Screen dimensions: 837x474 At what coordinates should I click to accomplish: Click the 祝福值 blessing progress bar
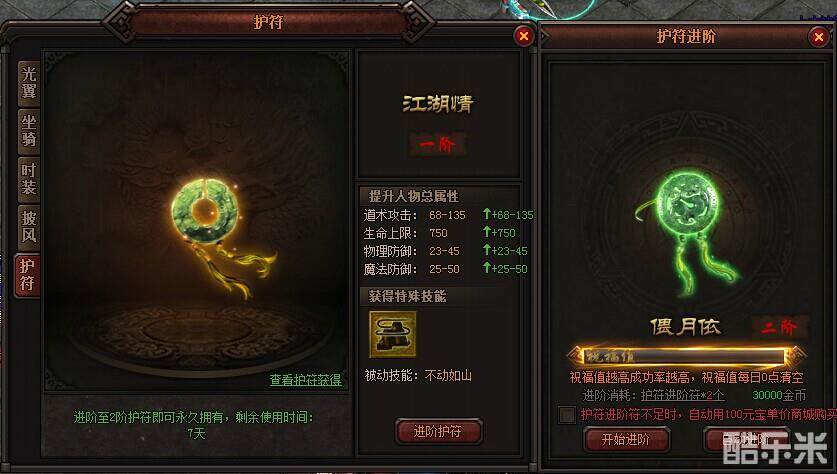pos(685,356)
